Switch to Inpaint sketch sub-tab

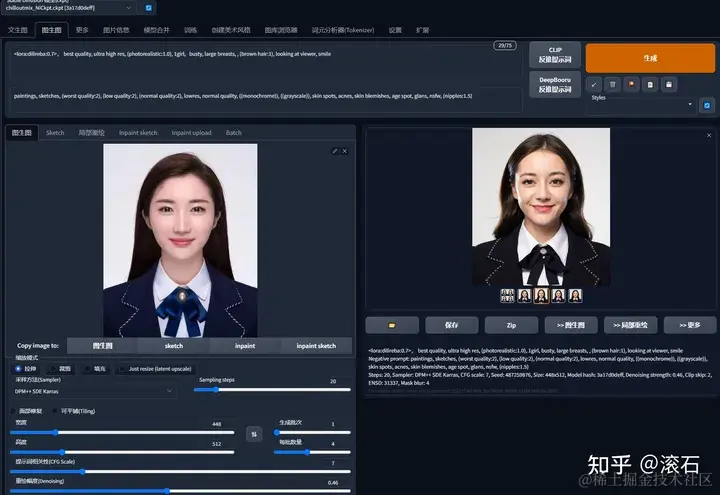138,133
